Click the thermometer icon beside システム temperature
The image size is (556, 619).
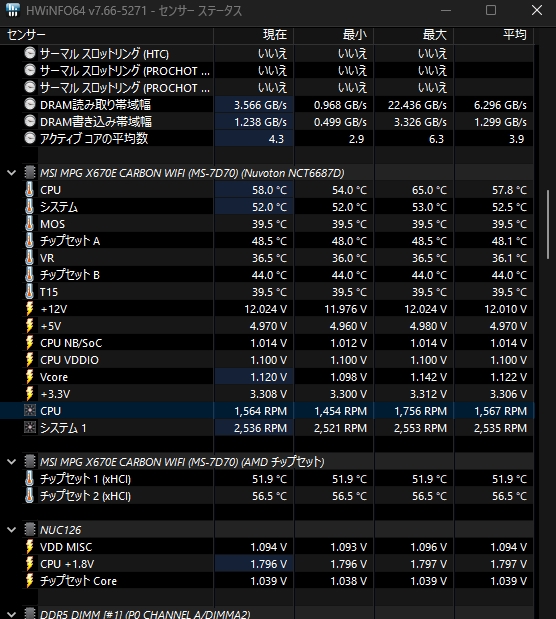30,206
